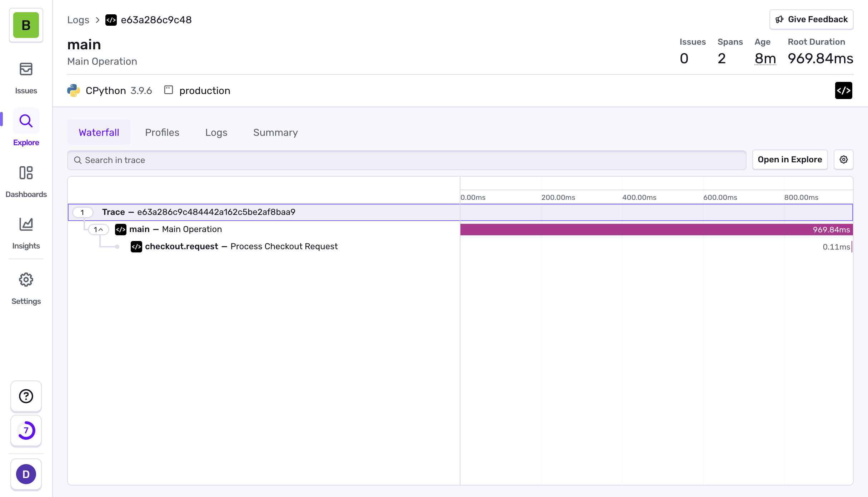Open the Explore search icon
This screenshot has width=868, height=497.
pos(26,121)
